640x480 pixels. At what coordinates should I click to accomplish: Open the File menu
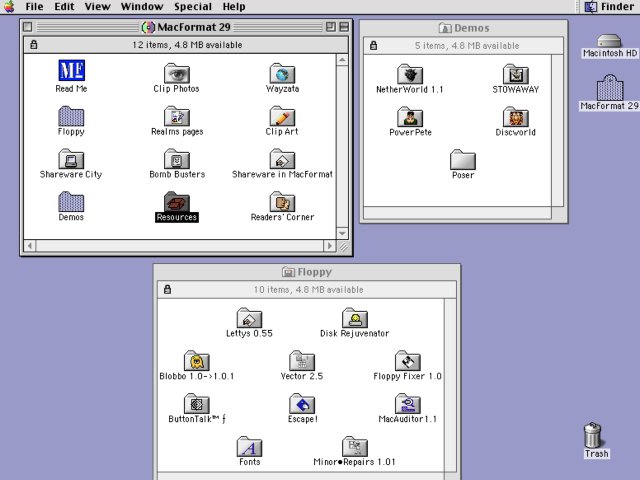pyautogui.click(x=34, y=7)
